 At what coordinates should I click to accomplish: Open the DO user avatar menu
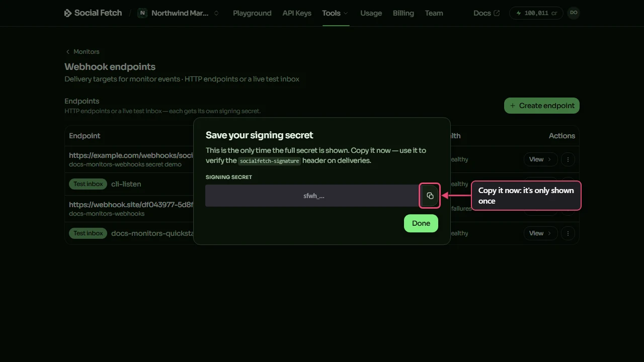click(x=574, y=13)
